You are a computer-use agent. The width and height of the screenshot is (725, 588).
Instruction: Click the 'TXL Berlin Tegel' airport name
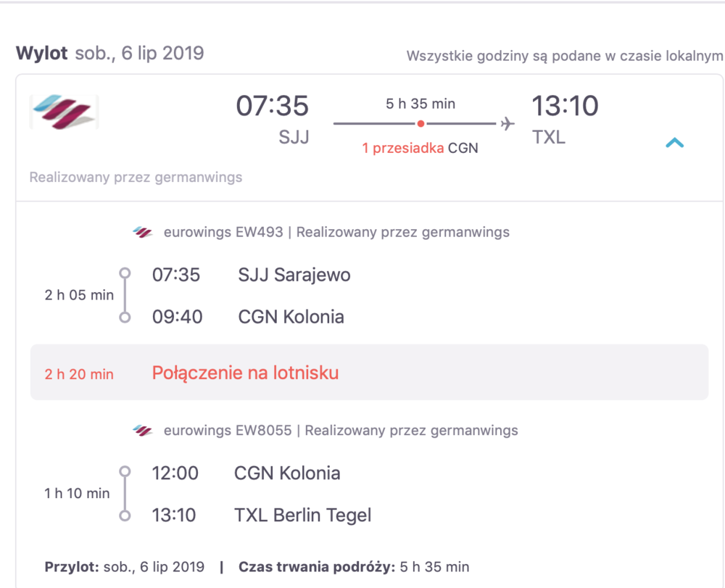pos(303,515)
